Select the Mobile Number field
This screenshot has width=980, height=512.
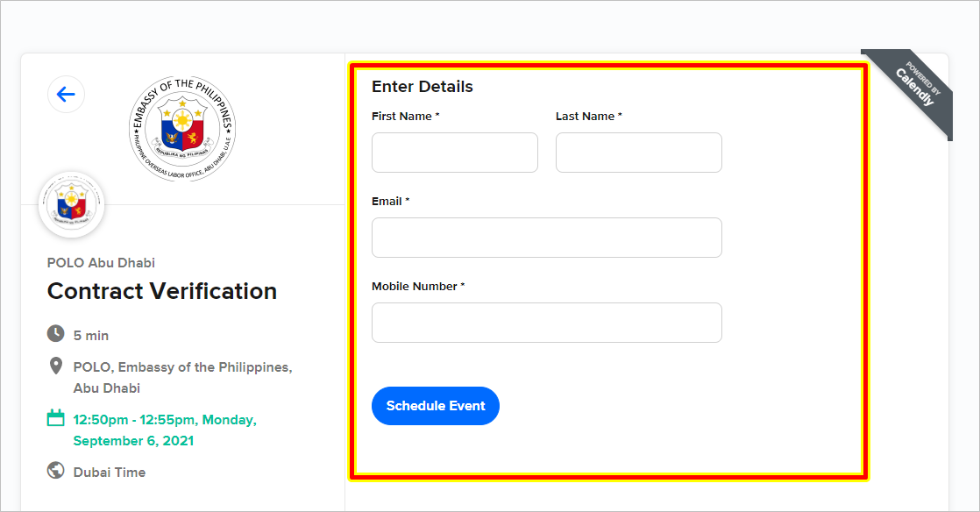tap(547, 323)
